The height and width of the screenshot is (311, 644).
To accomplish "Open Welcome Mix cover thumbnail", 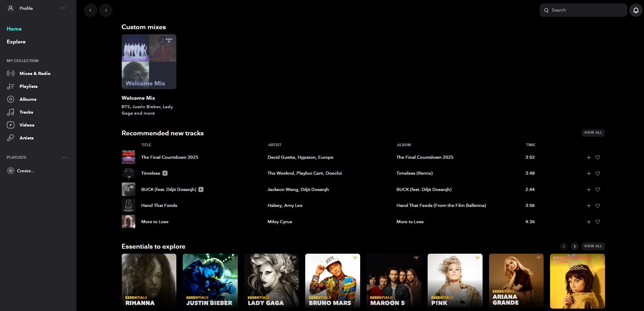I will pyautogui.click(x=149, y=62).
